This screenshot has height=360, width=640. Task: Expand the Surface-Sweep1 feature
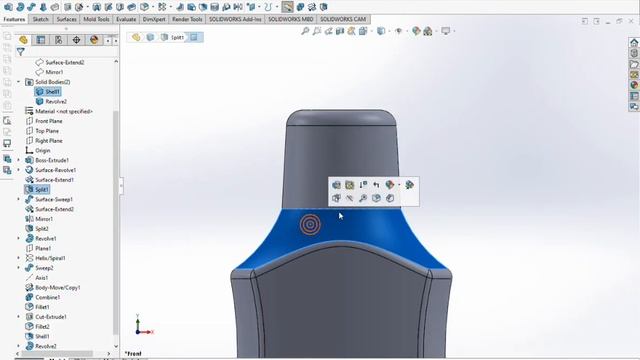pos(18,200)
